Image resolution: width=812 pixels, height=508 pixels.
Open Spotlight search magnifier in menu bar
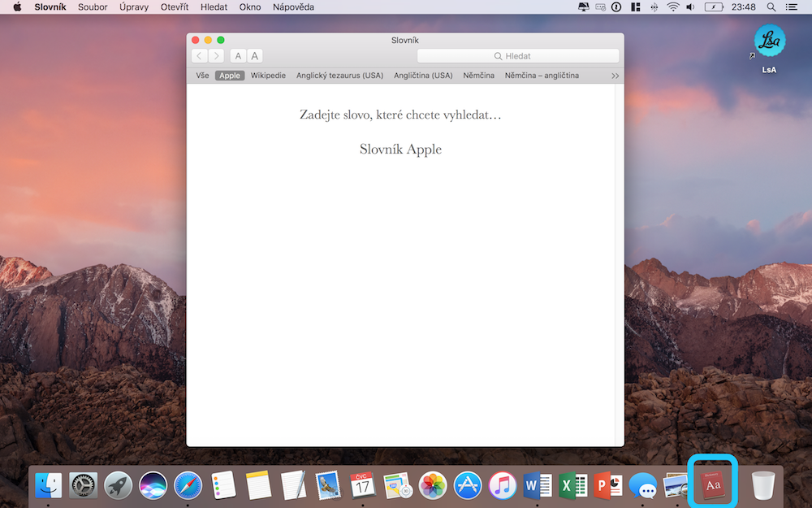pos(771,7)
